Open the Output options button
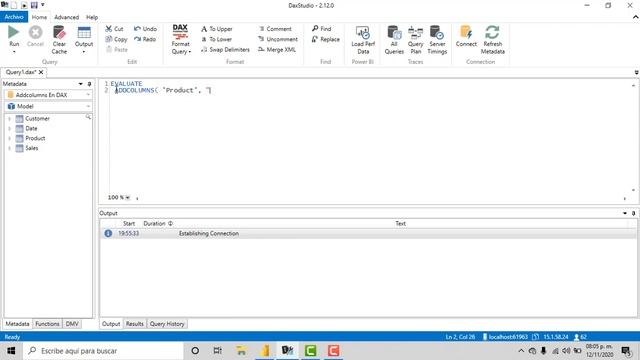This screenshot has width=640, height=360. [84, 40]
